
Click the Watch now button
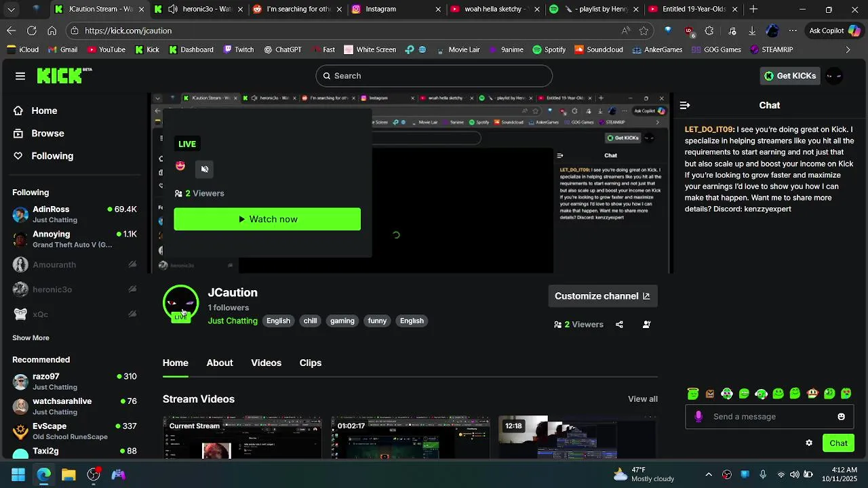tap(267, 219)
